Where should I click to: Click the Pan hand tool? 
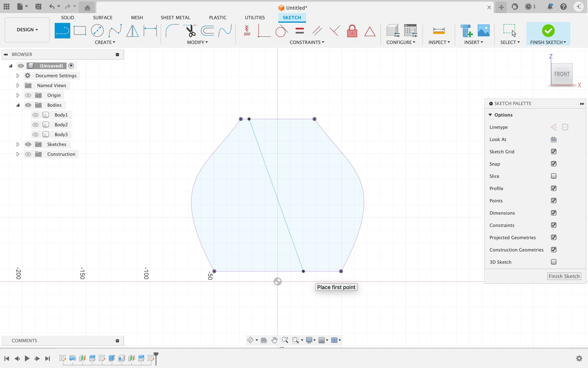click(274, 340)
